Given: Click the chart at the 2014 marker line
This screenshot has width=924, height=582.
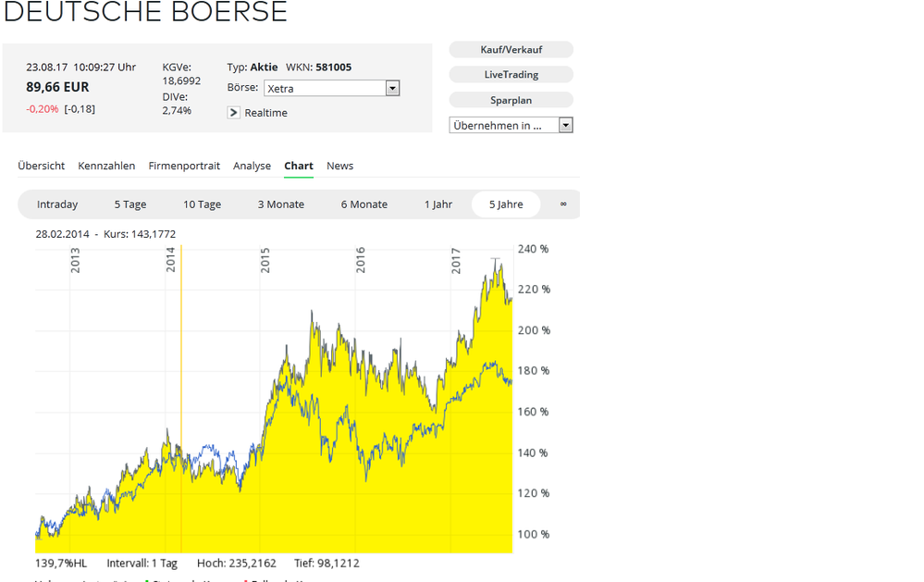Looking at the screenshot, I should coord(181,398).
